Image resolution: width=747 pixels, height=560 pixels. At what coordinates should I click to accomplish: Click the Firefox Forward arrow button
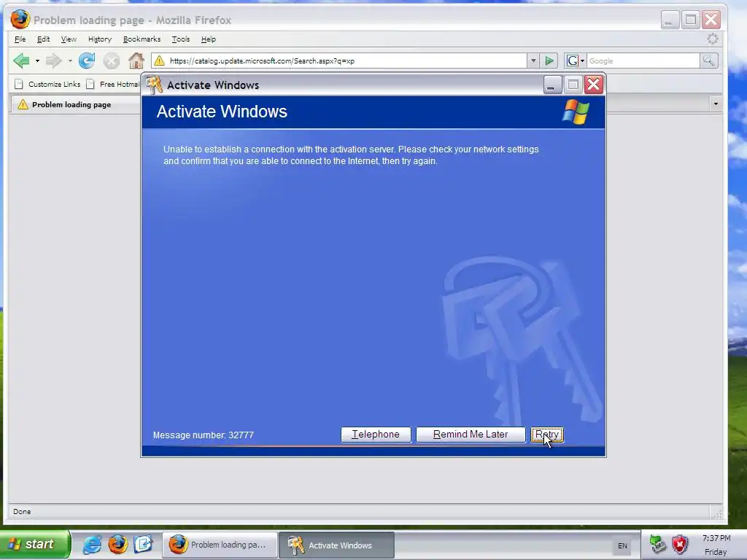(53, 61)
